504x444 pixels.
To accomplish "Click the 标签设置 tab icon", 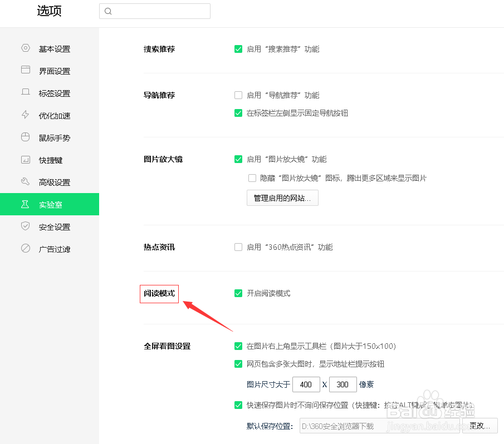I will pyautogui.click(x=25, y=93).
